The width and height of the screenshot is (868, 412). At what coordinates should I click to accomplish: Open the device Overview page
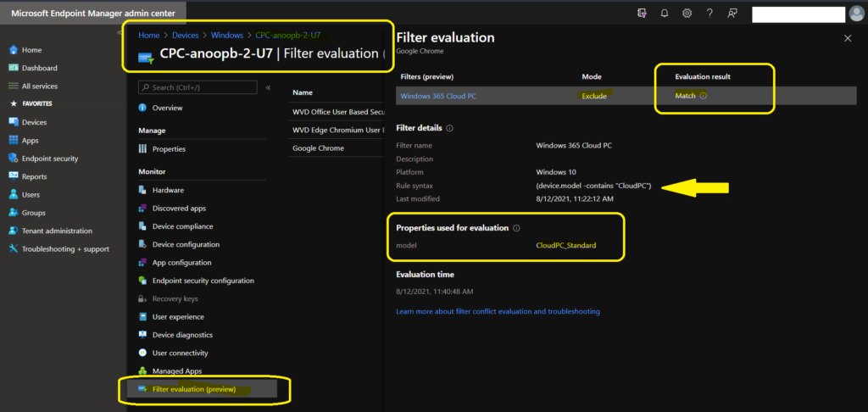click(x=167, y=108)
